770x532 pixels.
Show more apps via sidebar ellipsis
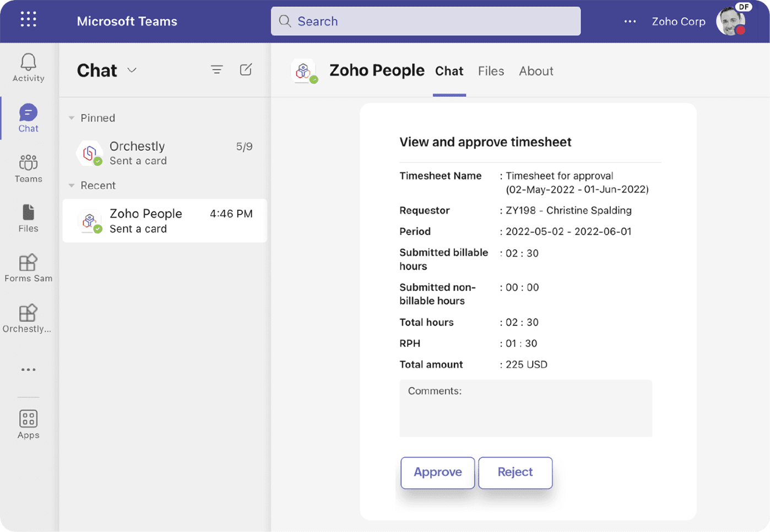click(x=28, y=370)
